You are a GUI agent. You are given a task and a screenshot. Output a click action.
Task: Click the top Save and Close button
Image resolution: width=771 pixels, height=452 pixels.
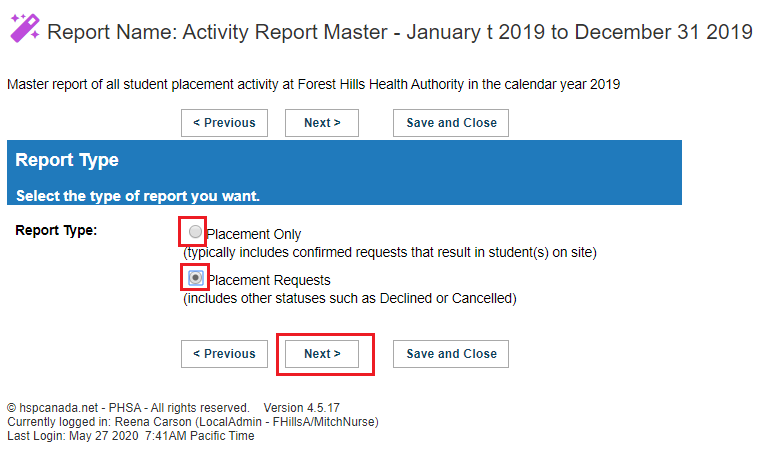[451, 123]
